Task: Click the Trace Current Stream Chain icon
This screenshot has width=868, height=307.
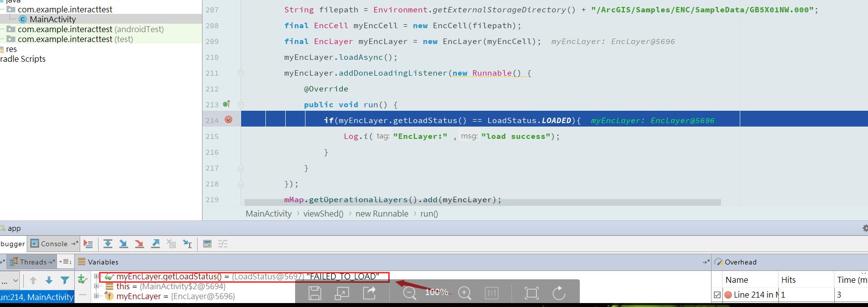Action: 223,244
